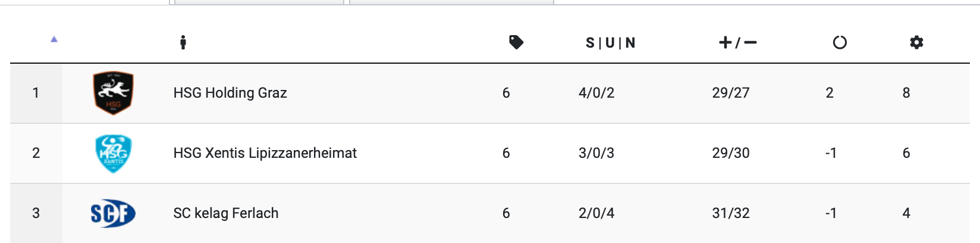Click the 29/27 goals cell for Graz
The height and width of the screenshot is (243, 980).
(731, 93)
